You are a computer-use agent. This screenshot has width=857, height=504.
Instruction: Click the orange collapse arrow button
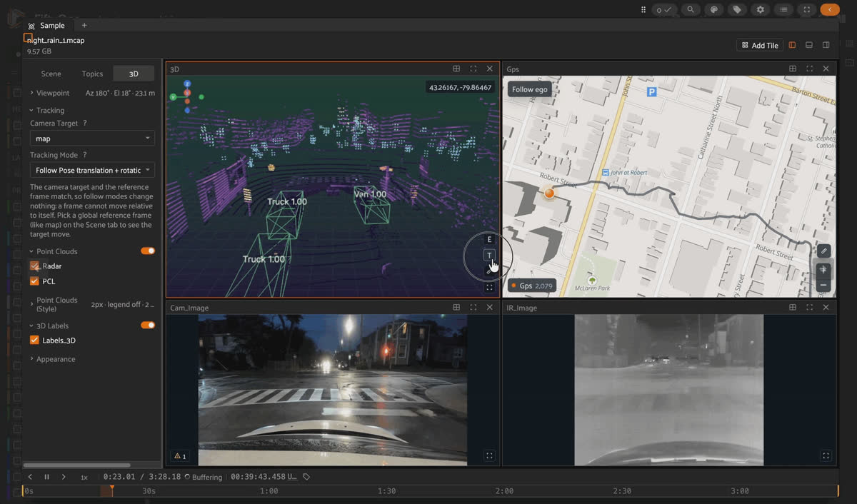[x=830, y=10]
